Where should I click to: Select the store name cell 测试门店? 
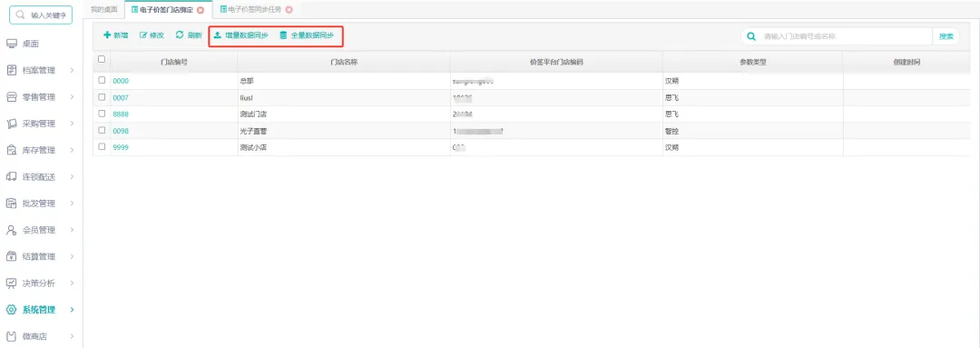tap(343, 114)
